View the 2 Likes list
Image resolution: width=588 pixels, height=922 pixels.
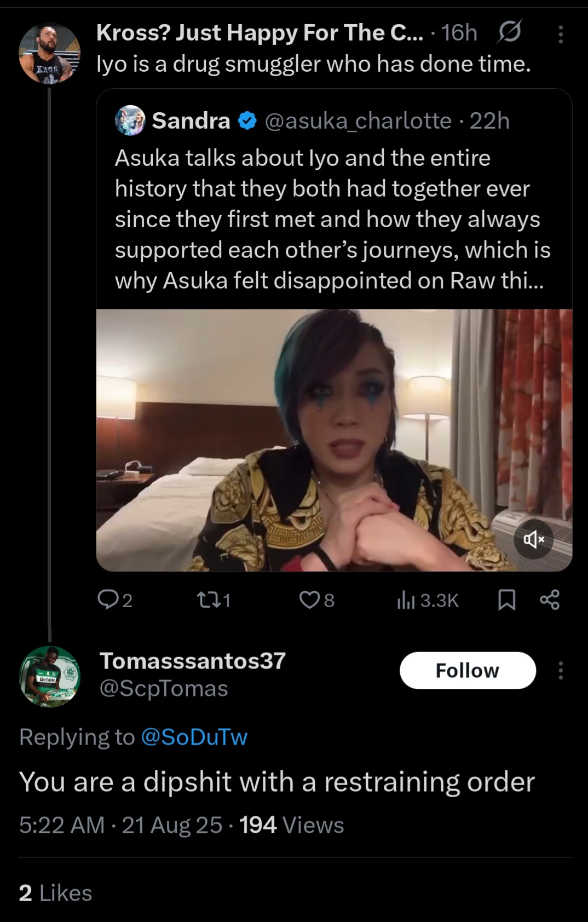[x=55, y=893]
